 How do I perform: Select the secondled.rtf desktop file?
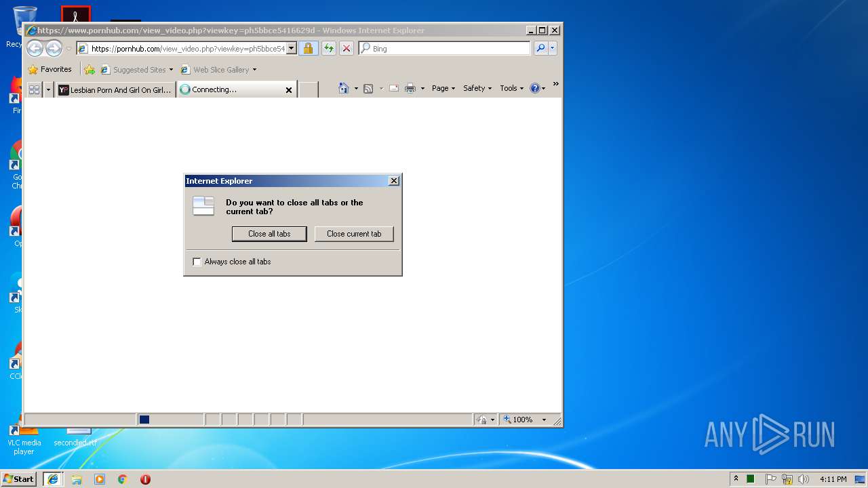pyautogui.click(x=75, y=437)
